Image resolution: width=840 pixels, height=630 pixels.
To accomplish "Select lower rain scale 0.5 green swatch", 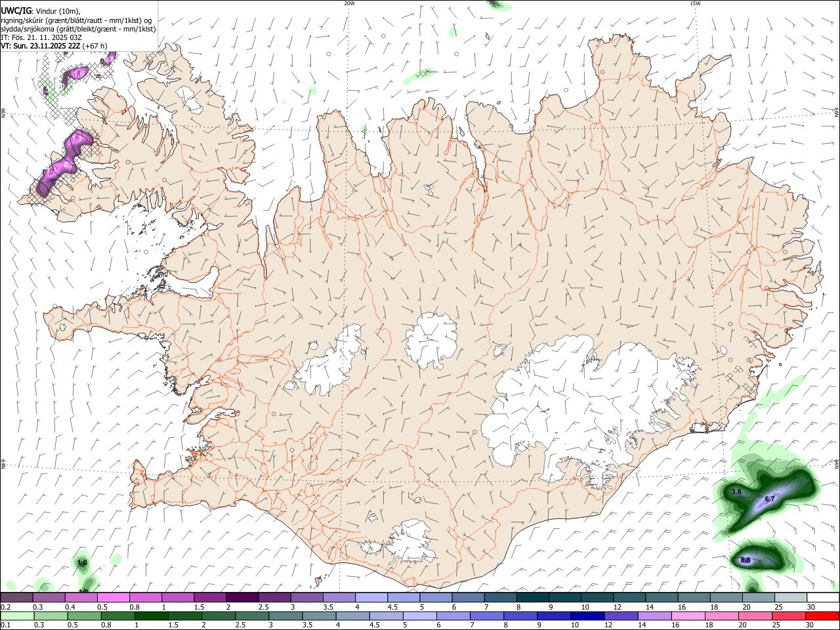I will click(x=84, y=616).
